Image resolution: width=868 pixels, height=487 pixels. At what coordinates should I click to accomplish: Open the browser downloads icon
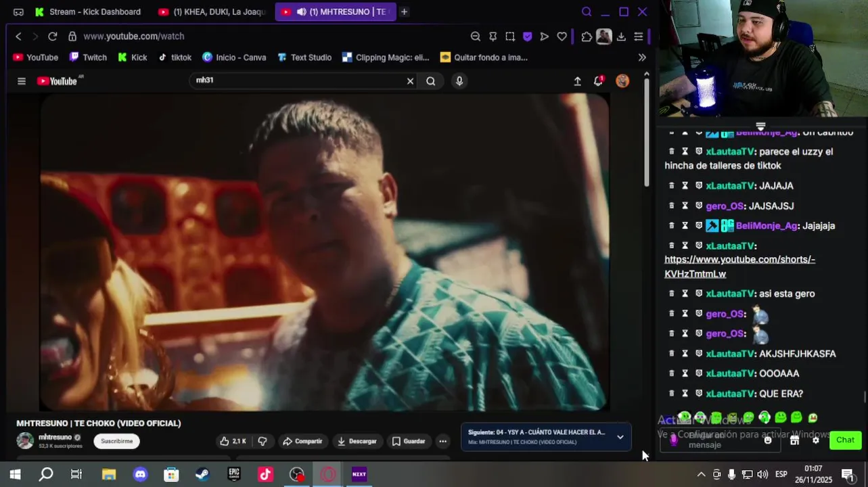click(621, 37)
